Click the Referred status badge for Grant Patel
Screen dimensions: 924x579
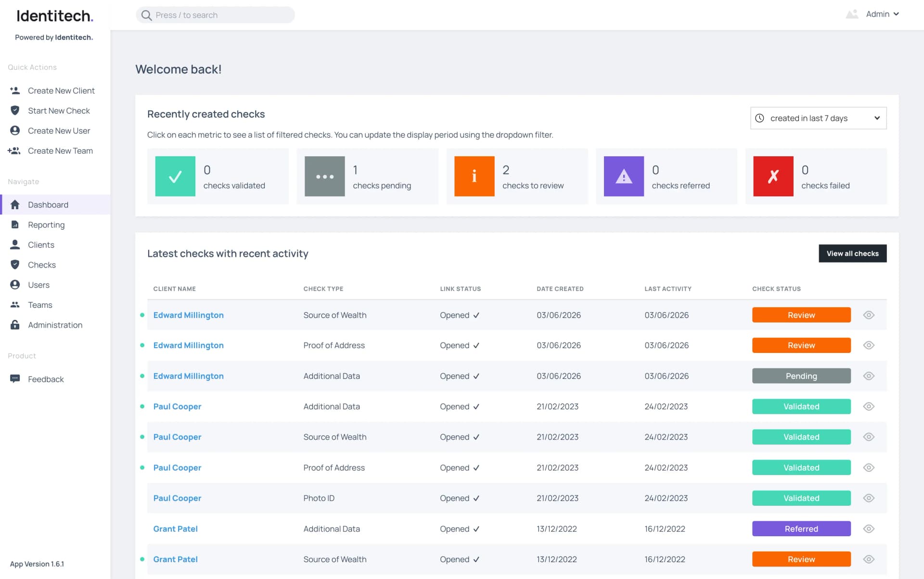coord(801,529)
